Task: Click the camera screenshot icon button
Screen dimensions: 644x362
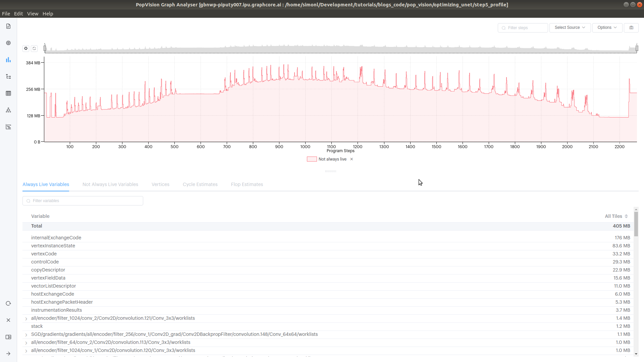Action: tap(631, 27)
